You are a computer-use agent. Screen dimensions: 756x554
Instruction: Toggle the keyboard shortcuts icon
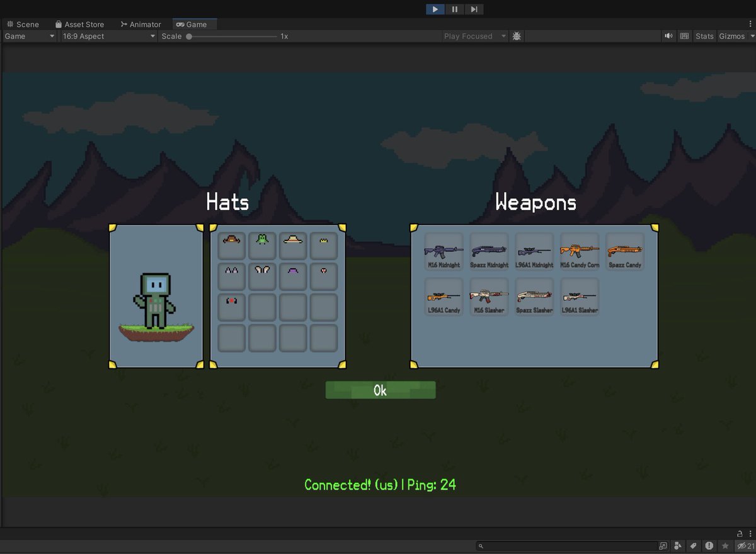(x=685, y=36)
